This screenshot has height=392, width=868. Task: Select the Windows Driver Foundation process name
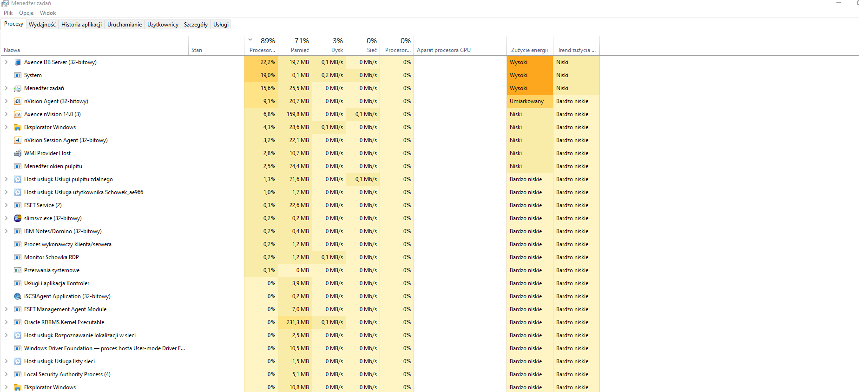tap(105, 348)
